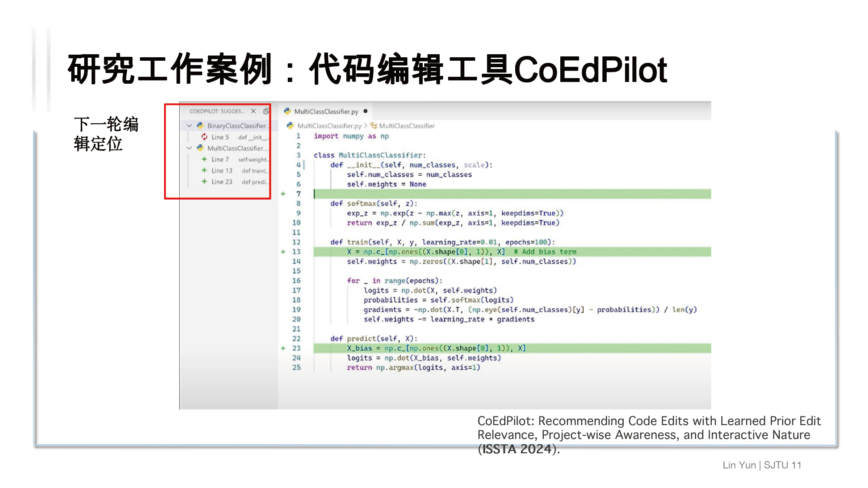The image size is (868, 488).
Task: Click line number 4 in the gutter
Action: [x=298, y=165]
